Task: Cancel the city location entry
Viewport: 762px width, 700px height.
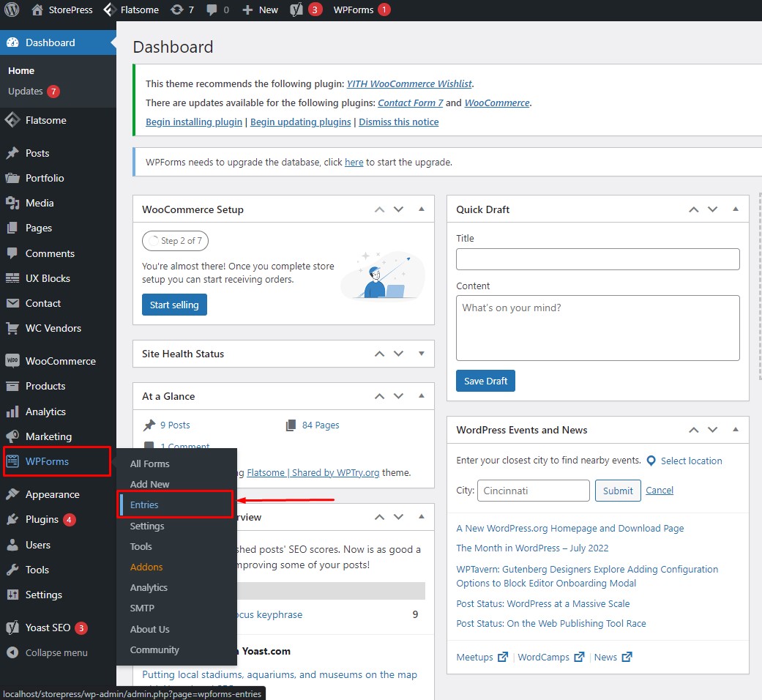Action: (x=660, y=490)
